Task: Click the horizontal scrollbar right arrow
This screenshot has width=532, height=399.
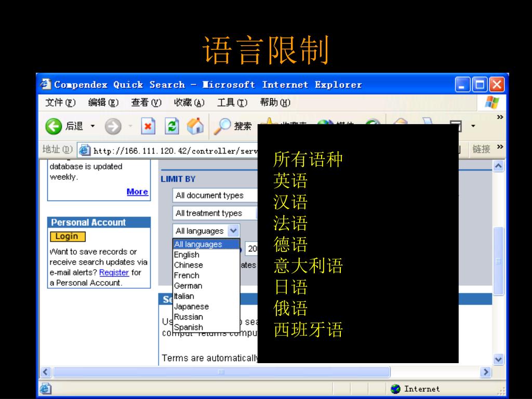Action: click(486, 372)
